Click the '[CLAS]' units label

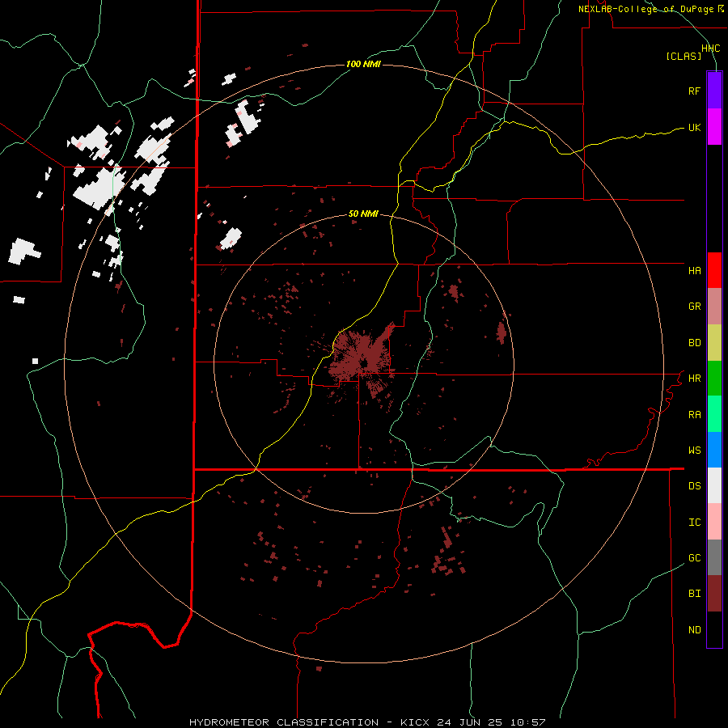point(684,57)
